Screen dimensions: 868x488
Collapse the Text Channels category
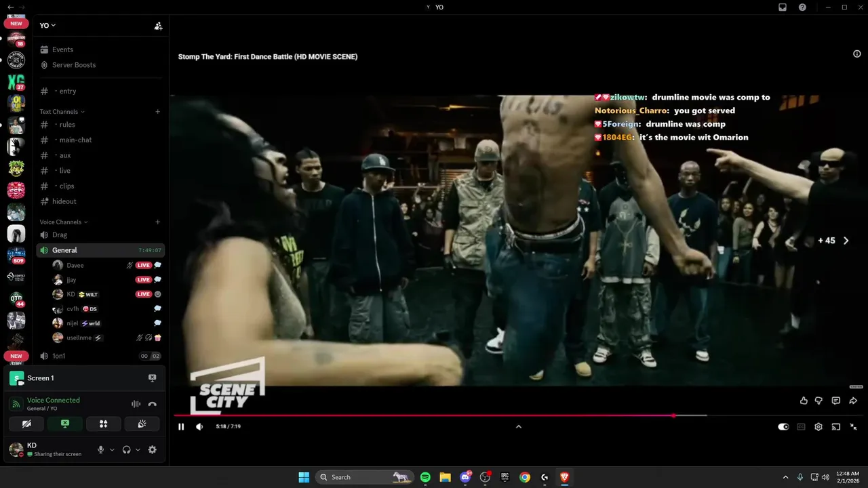[x=62, y=112]
